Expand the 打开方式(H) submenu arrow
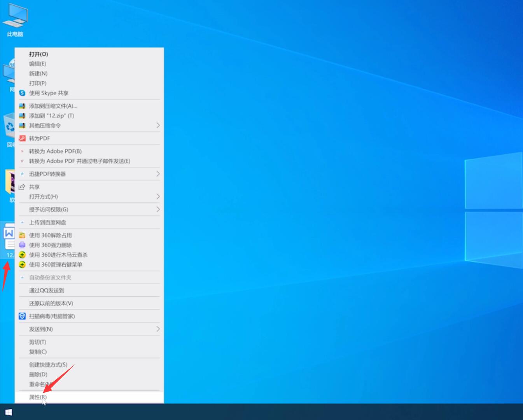This screenshot has height=420, width=523. (x=158, y=196)
